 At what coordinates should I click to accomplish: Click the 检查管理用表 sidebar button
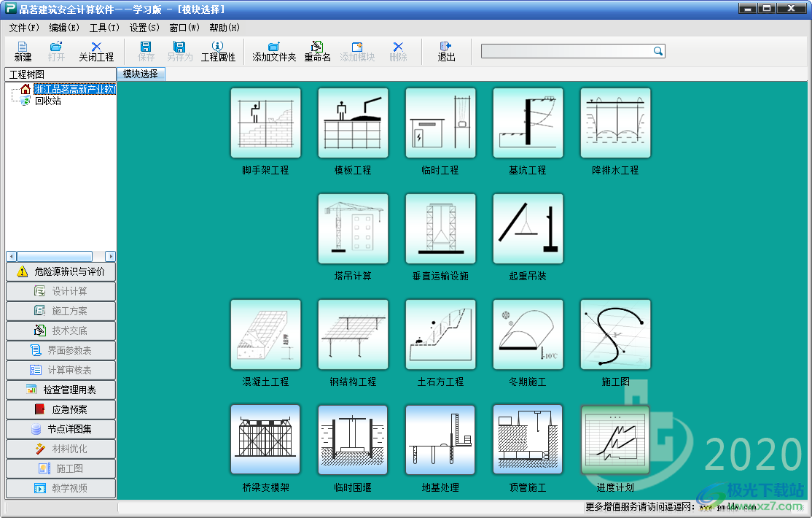(x=61, y=390)
